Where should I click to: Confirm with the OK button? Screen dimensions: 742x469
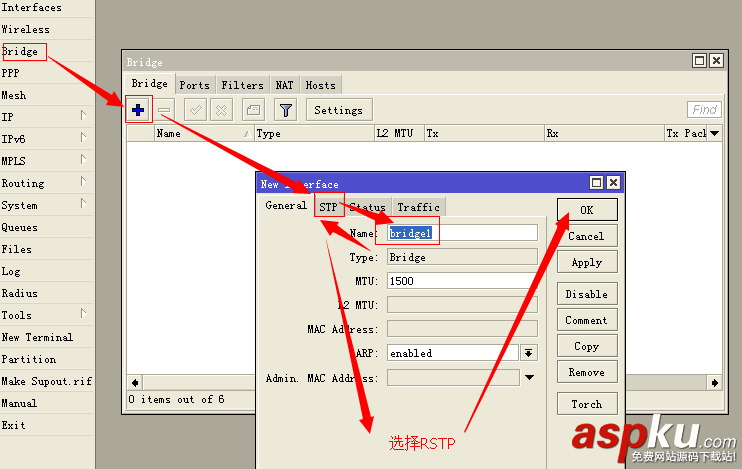click(587, 210)
